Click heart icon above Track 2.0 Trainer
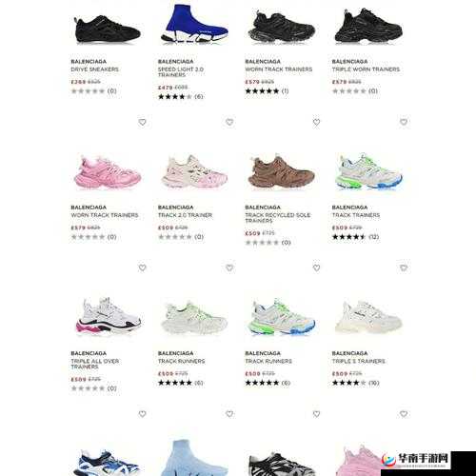Image resolution: width=476 pixels, height=476 pixels. 229,122
